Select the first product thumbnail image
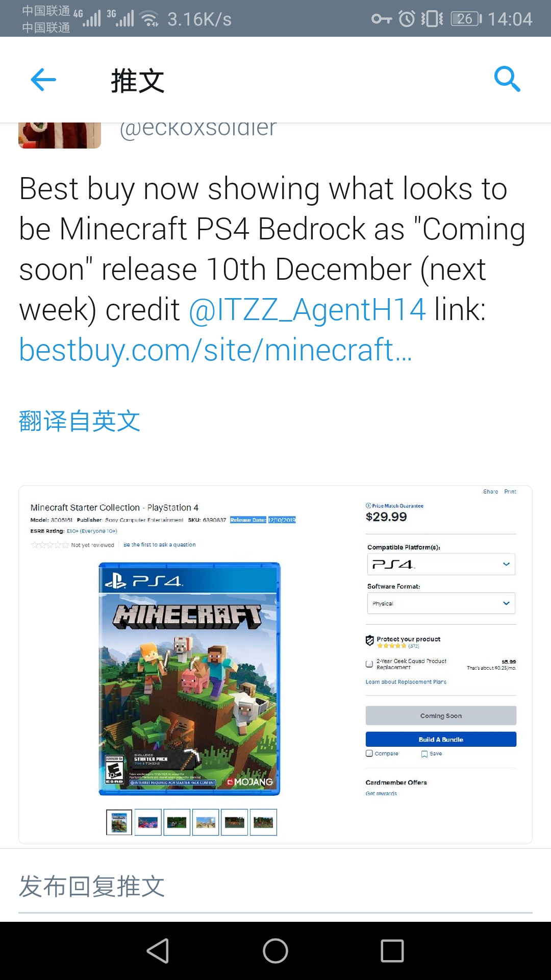This screenshot has width=551, height=980. [x=119, y=822]
